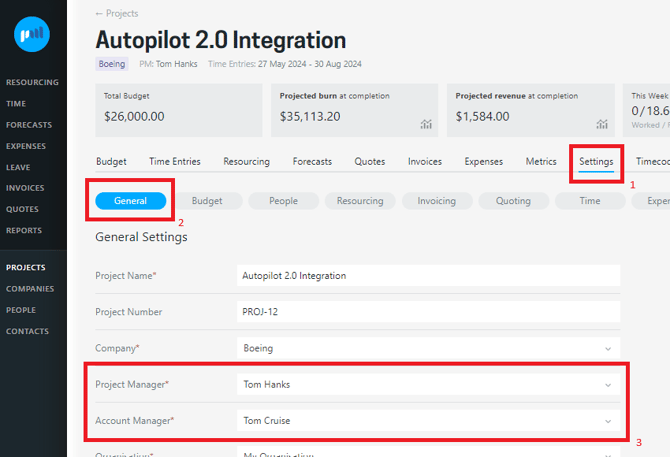This screenshot has width=670, height=457.
Task: Switch to the project Expenses tab
Action: tap(484, 161)
